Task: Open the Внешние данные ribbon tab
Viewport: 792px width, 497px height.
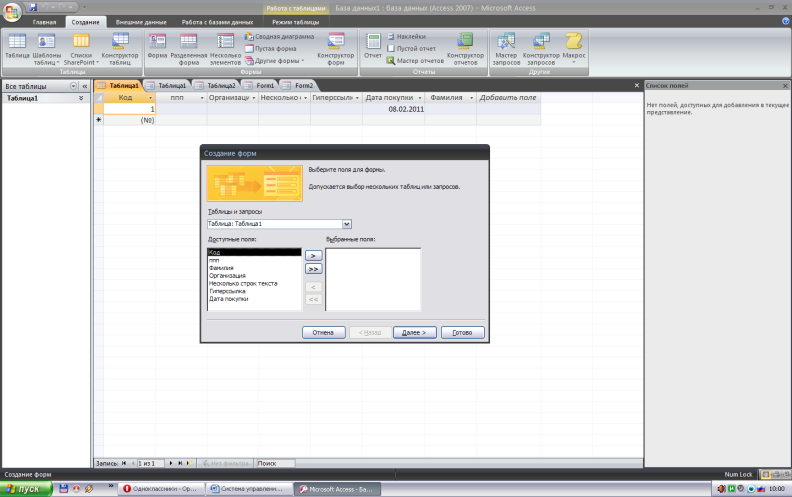Action: coord(141,22)
